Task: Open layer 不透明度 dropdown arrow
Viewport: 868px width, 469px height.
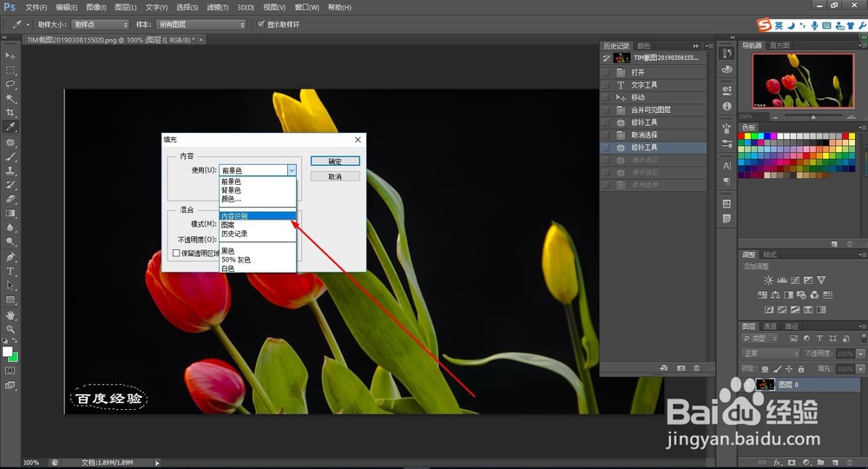Action: coord(860,353)
